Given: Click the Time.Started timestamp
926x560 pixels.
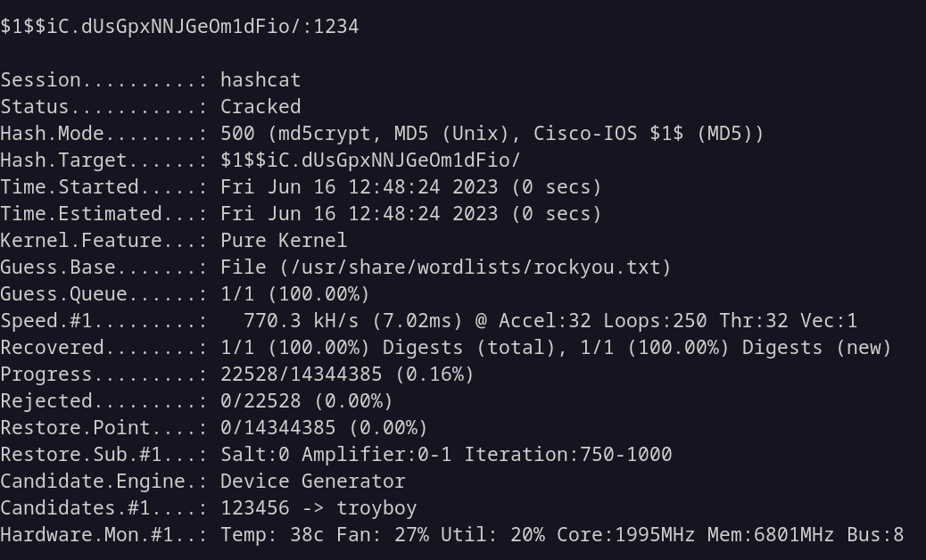Looking at the screenshot, I should tap(410, 187).
